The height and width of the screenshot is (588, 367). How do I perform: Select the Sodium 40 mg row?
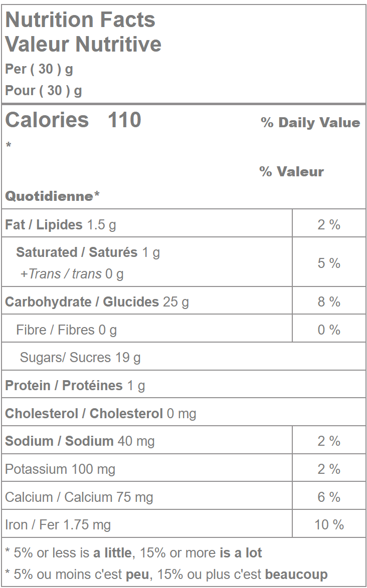click(80, 441)
